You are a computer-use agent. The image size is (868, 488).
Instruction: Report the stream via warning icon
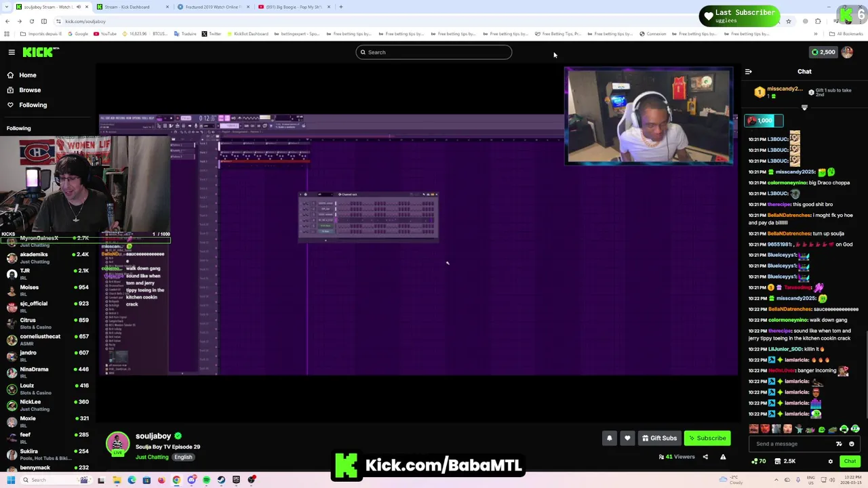[723, 457]
